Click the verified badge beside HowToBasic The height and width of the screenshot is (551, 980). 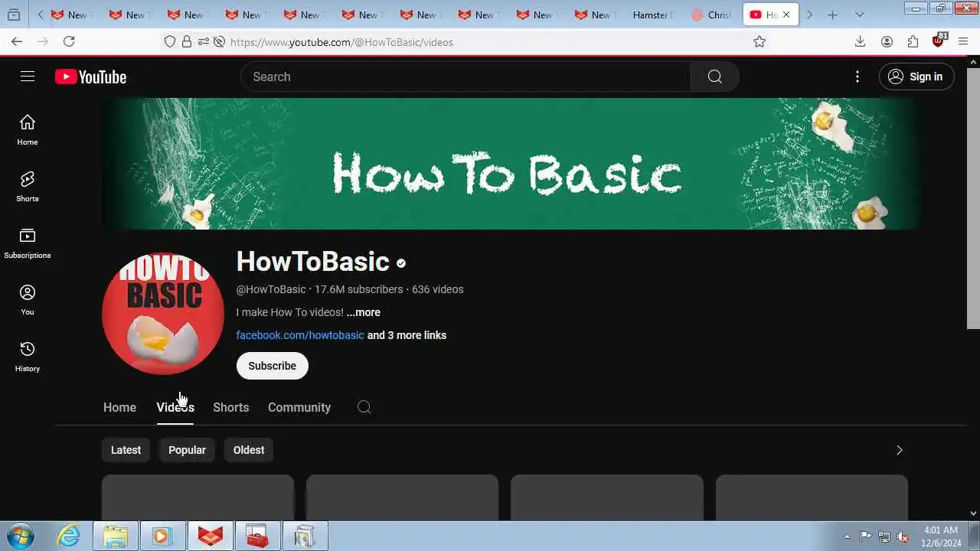tap(401, 263)
